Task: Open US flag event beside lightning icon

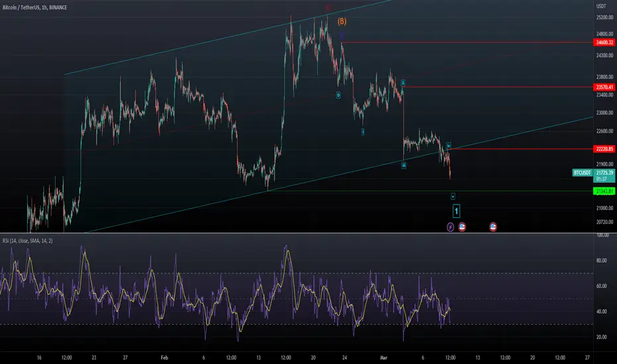Action: pos(462,227)
